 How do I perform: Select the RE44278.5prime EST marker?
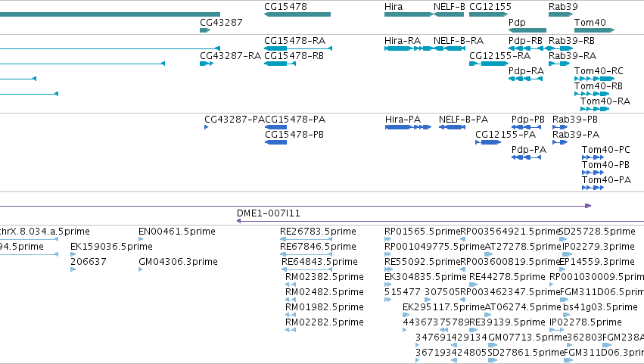[473, 285]
